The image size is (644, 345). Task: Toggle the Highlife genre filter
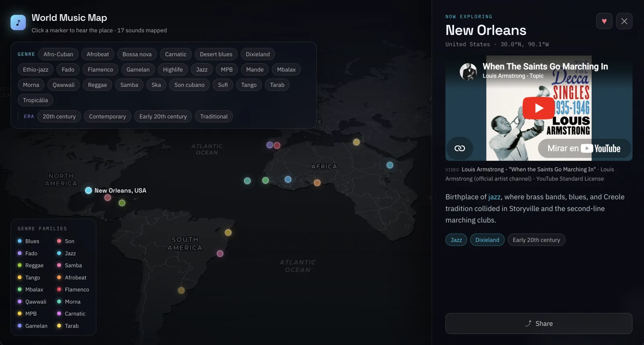click(173, 70)
